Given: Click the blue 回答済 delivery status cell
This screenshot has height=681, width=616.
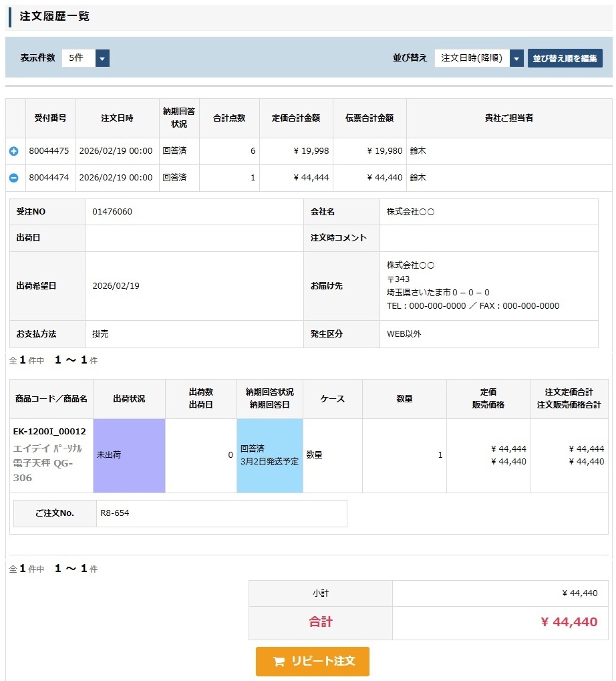Looking at the screenshot, I should coord(270,456).
